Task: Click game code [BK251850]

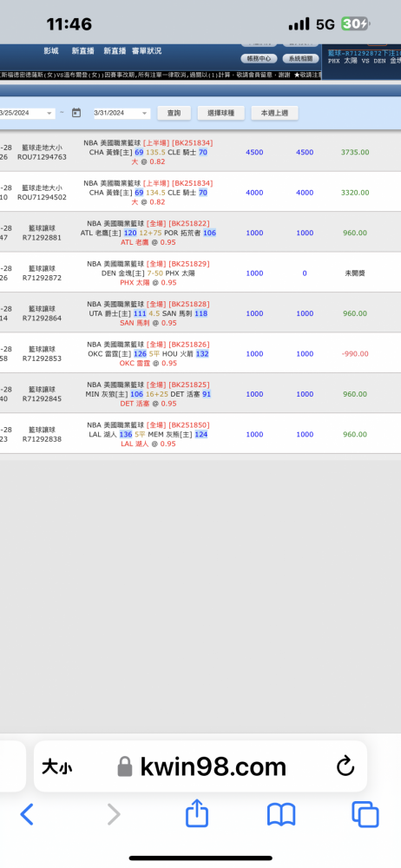Action: (189, 425)
